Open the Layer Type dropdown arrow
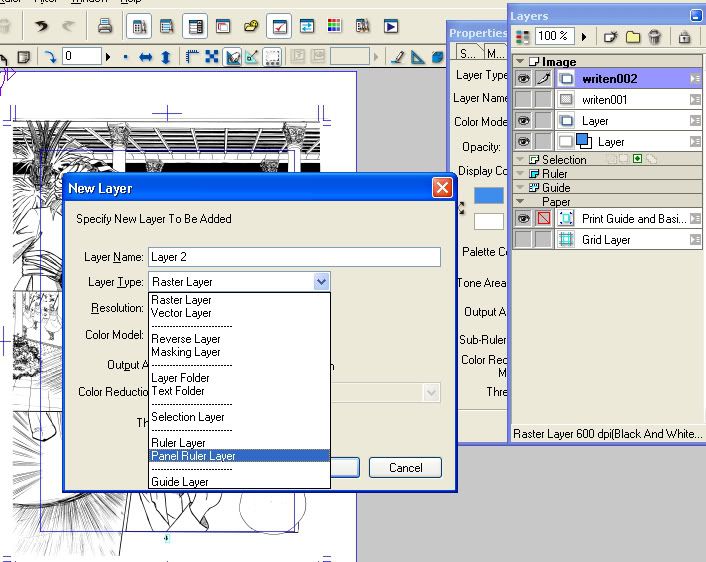The width and height of the screenshot is (706, 562). pos(321,282)
